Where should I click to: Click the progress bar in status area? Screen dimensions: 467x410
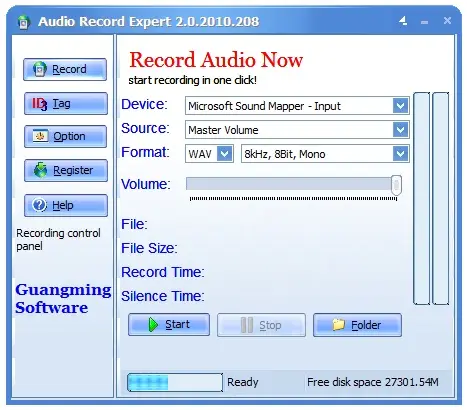(175, 382)
